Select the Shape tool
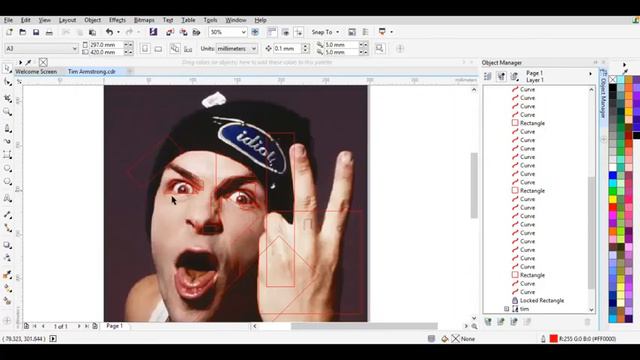 7,82
